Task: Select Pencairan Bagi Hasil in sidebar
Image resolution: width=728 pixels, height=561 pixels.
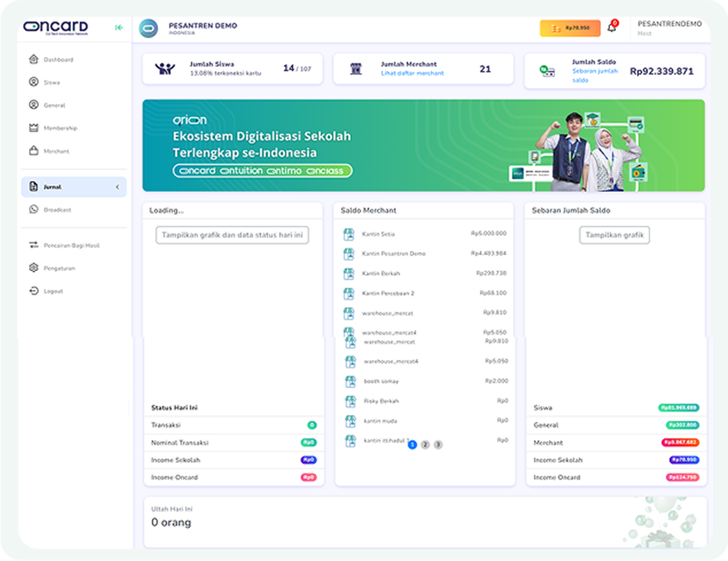Action: [71, 246]
